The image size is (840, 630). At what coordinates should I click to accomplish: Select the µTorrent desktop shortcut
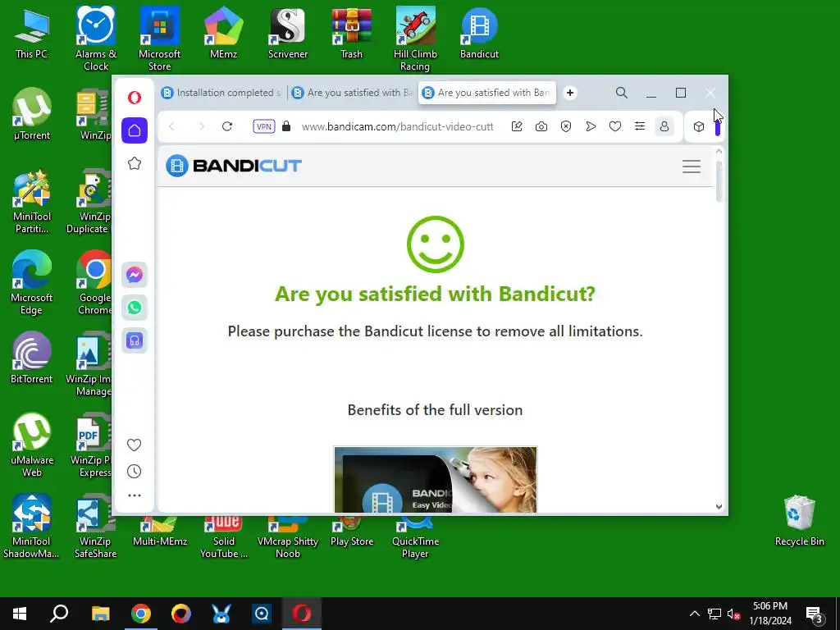point(32,114)
